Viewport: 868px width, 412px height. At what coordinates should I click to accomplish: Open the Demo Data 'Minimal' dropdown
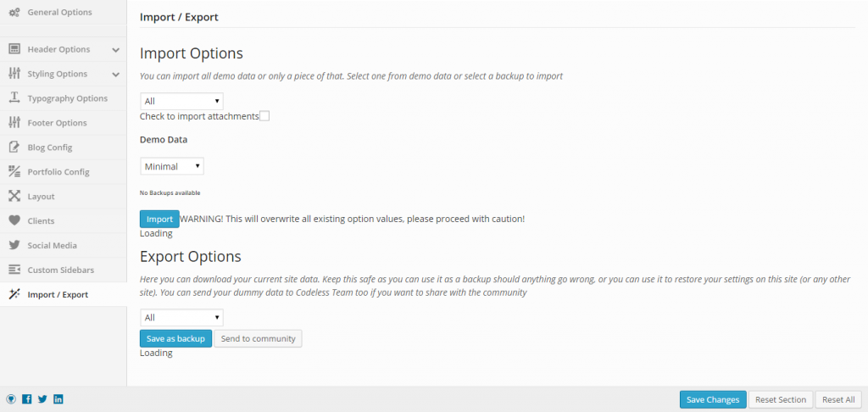pyautogui.click(x=172, y=166)
